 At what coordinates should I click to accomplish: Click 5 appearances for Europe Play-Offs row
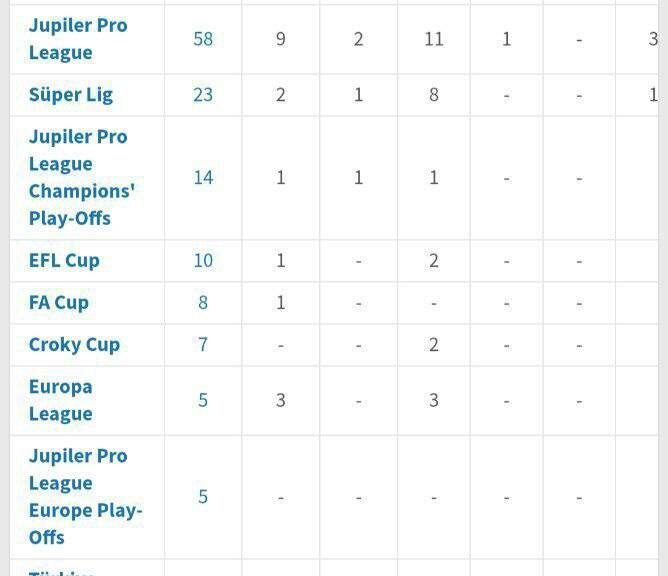click(203, 497)
